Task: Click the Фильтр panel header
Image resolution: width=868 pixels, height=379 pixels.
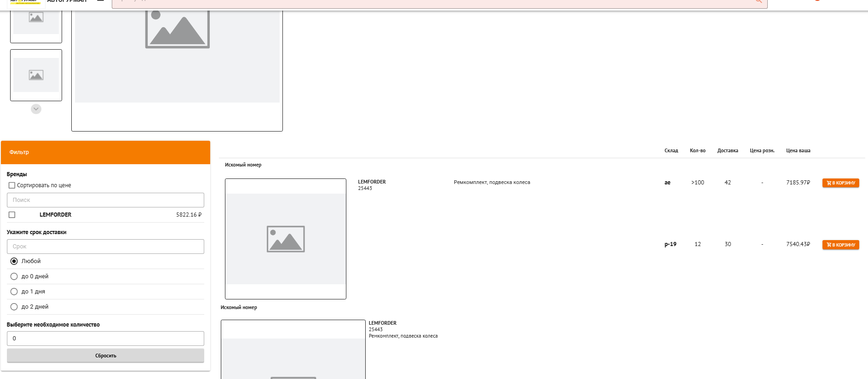Action: click(x=105, y=152)
